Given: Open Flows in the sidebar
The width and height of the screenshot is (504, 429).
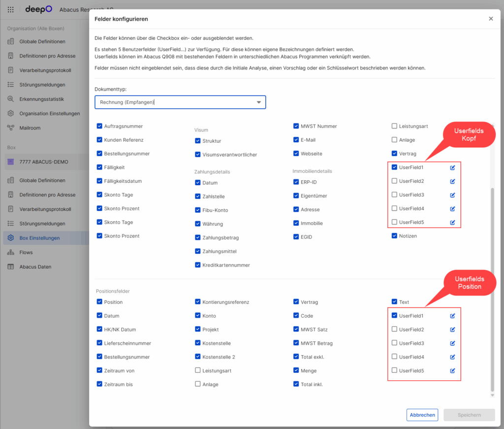Looking at the screenshot, I should point(26,253).
